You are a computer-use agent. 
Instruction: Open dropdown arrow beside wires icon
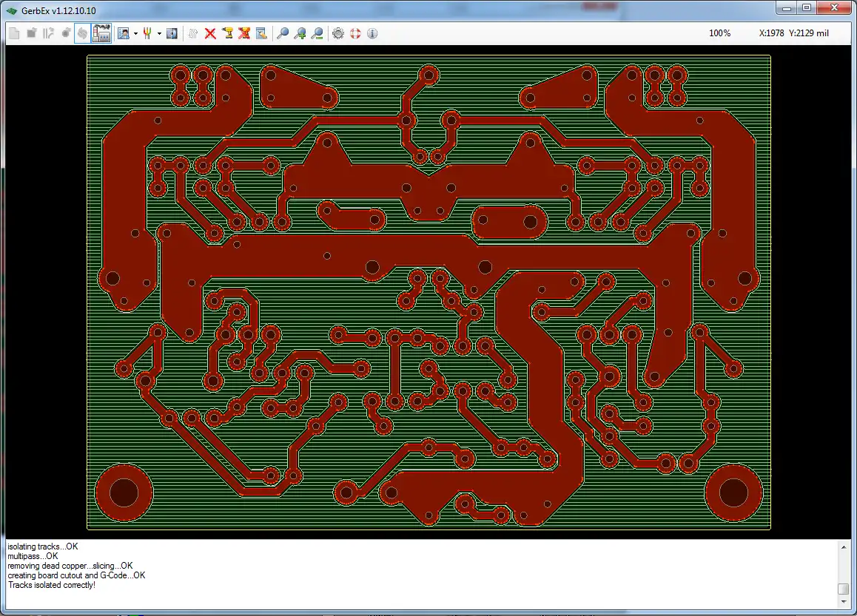(x=159, y=34)
